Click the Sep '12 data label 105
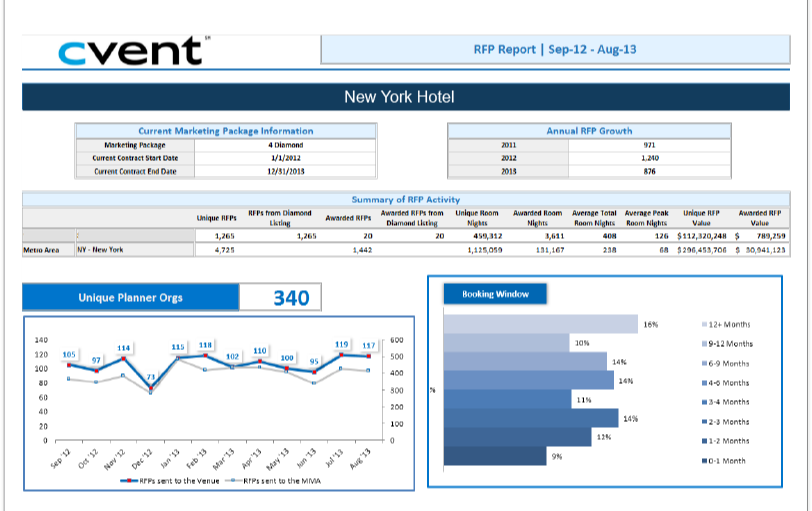Image resolution: width=812 pixels, height=511 pixels. 69,355
